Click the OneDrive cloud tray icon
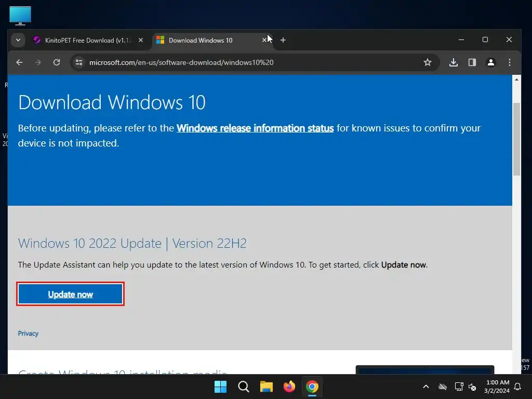The image size is (532, 399). pyautogui.click(x=443, y=387)
